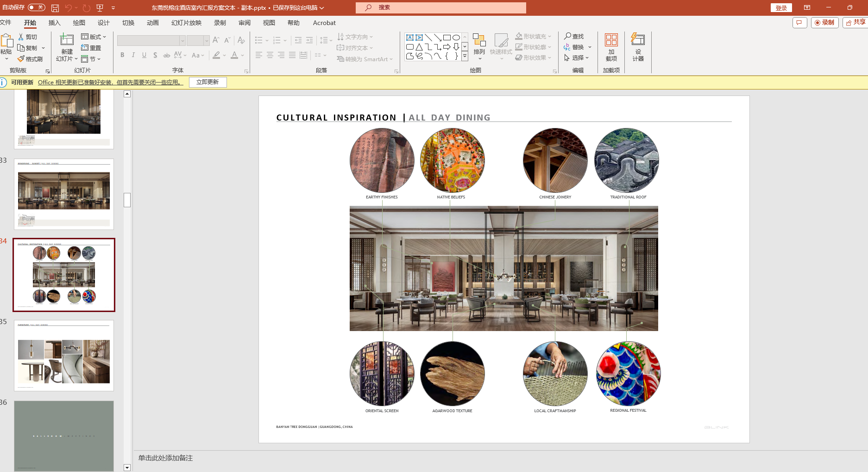Open Designer (设计器) icon

638,40
